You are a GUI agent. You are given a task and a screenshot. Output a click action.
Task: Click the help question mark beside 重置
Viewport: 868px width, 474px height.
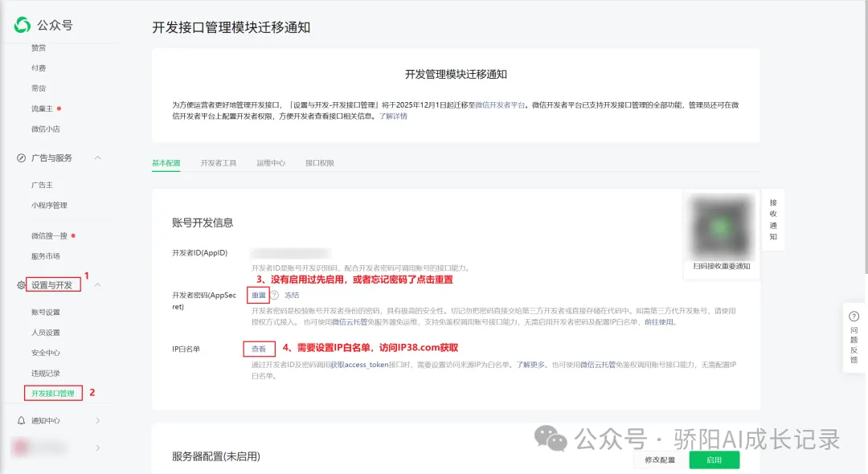click(x=275, y=296)
